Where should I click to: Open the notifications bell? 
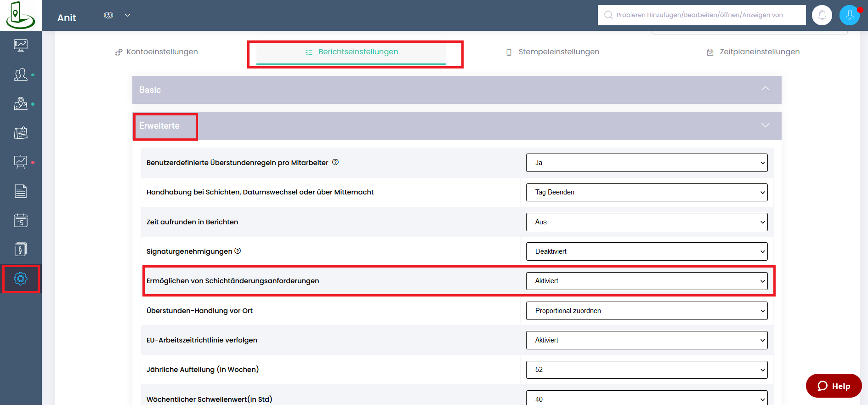tap(822, 15)
